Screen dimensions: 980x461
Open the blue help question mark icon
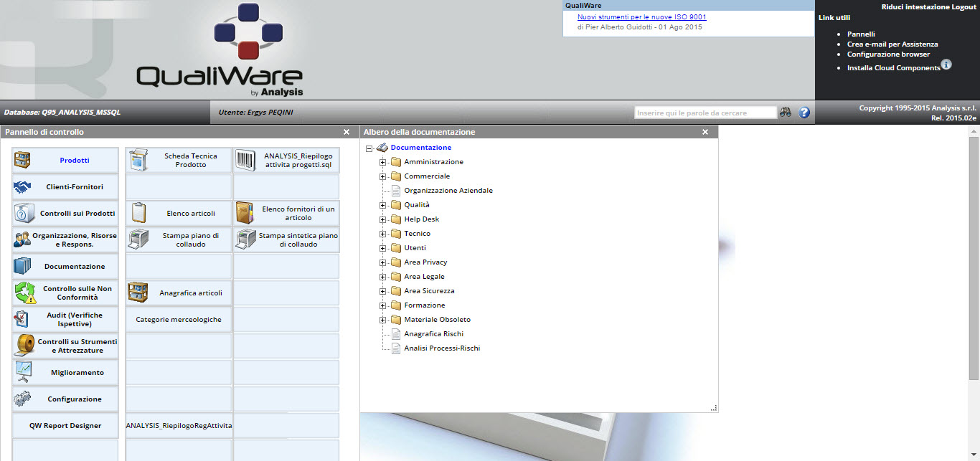[x=804, y=113]
